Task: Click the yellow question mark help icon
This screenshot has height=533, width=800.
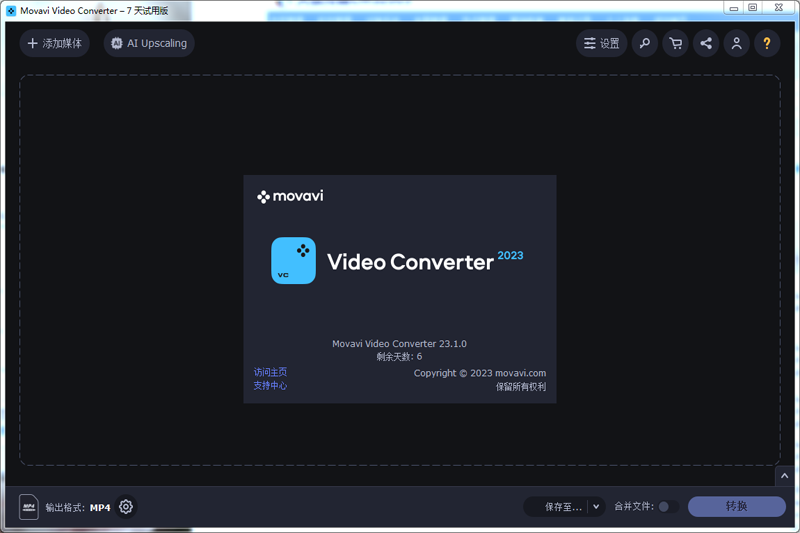Action: click(767, 43)
